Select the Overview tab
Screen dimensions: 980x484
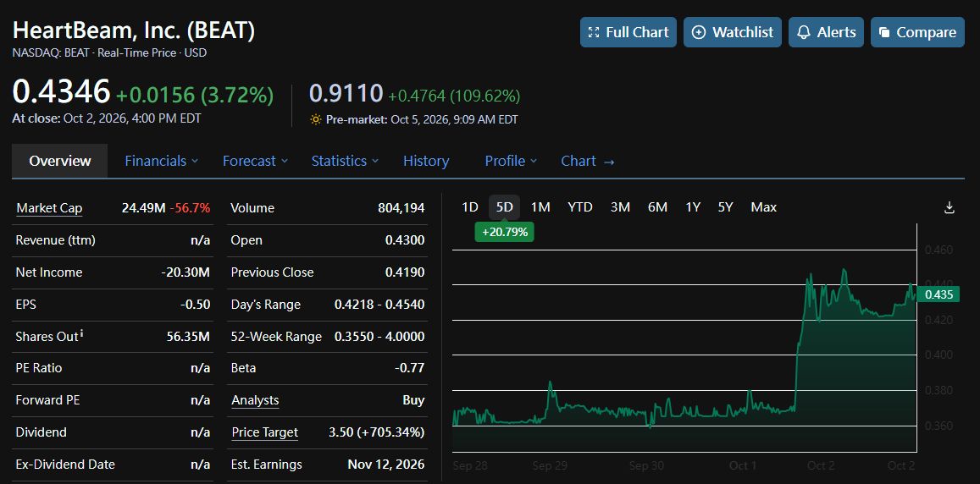pyautogui.click(x=60, y=161)
